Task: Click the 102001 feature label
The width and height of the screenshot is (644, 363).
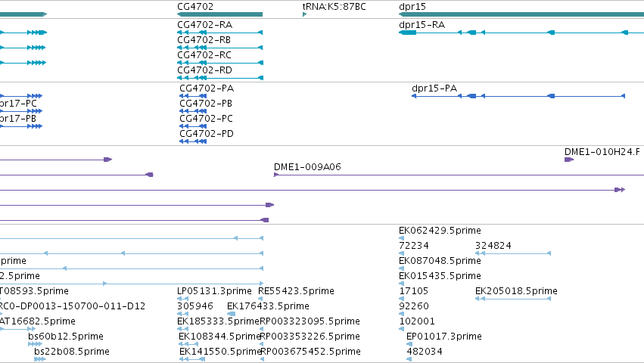Action: point(417,321)
